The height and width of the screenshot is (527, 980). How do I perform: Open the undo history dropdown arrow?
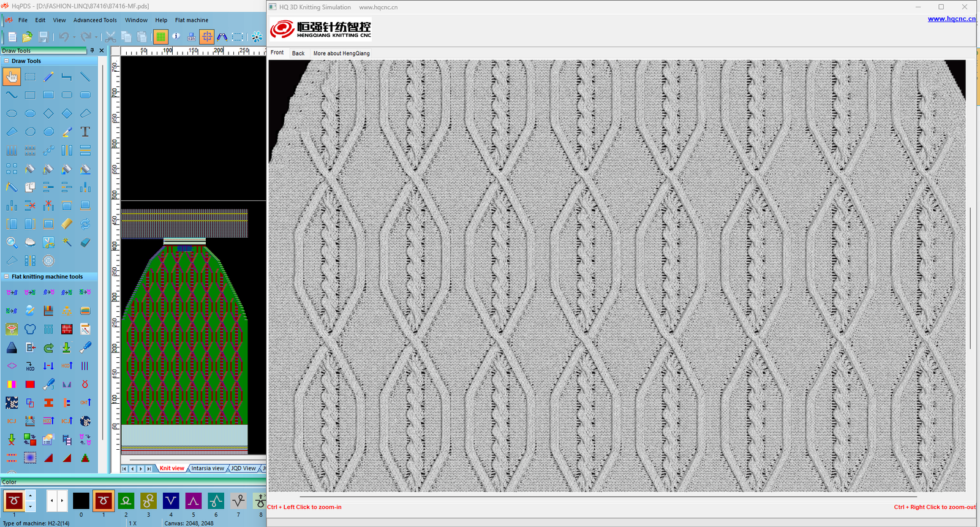coord(74,37)
